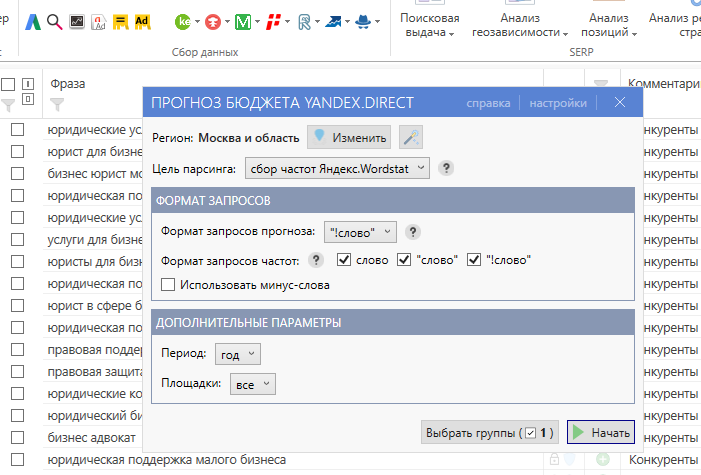This screenshot has width=701, height=475.
Task: Open the Период dropdown showing год
Action: coord(237,354)
